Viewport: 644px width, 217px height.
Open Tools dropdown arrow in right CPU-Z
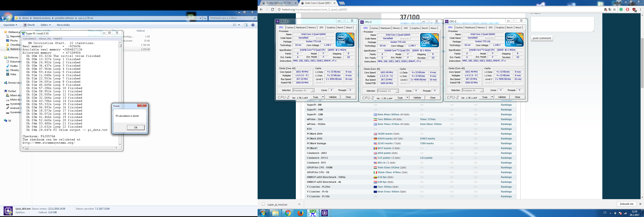coord(492,97)
